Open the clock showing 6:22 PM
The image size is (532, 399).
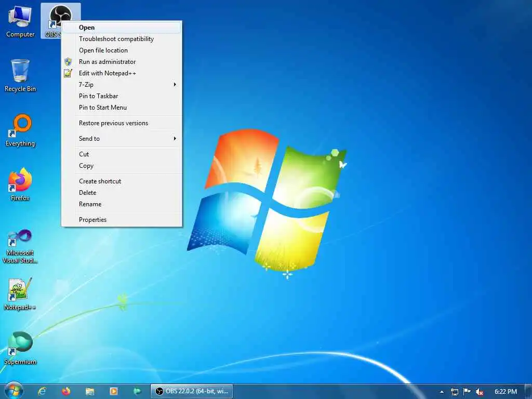coord(506,392)
